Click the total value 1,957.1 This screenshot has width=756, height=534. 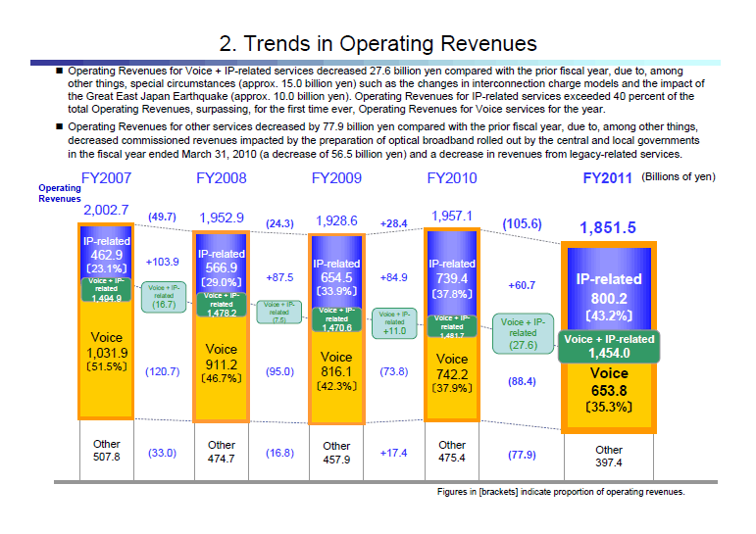(x=452, y=216)
